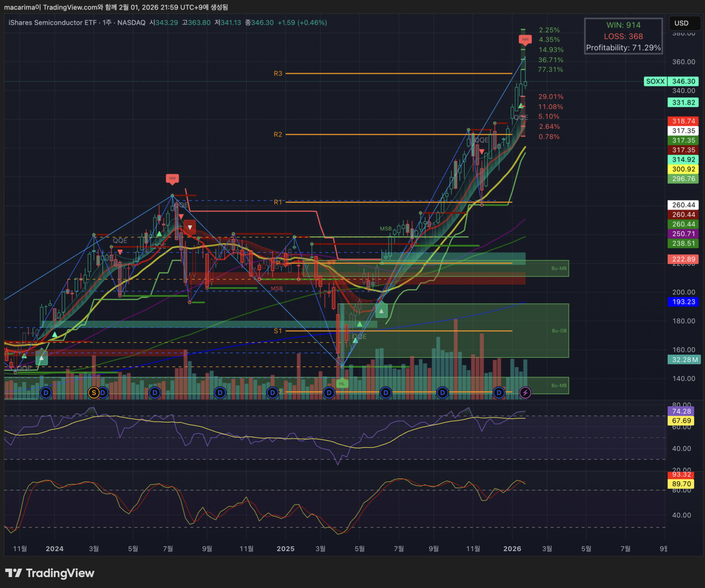Screen dimensions: 705x588
Task: Click the orange S split event marker
Action: pos(94,393)
